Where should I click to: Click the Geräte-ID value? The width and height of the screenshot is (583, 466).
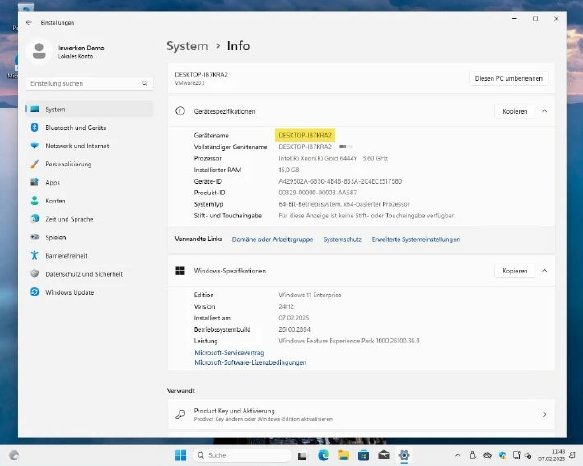(x=340, y=181)
